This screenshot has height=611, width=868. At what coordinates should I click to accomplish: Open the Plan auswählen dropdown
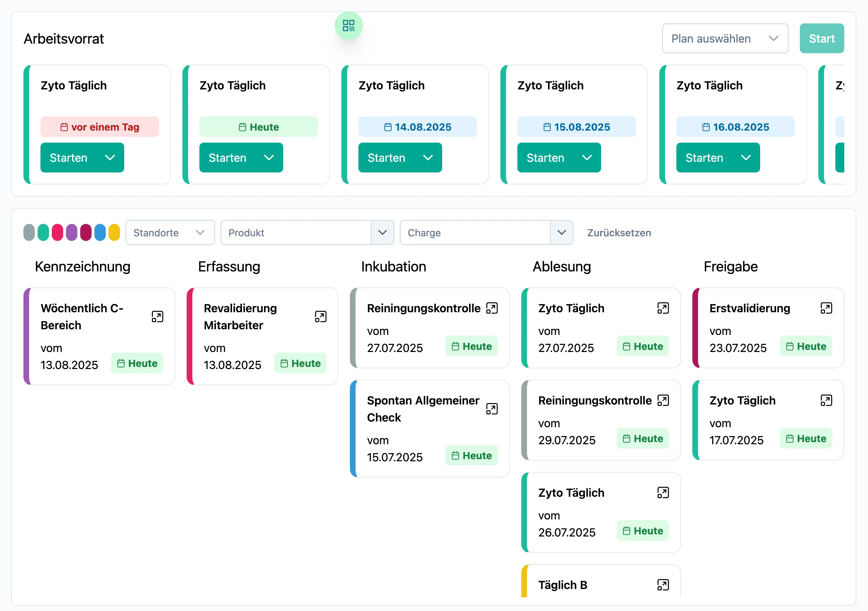pyautogui.click(x=724, y=38)
